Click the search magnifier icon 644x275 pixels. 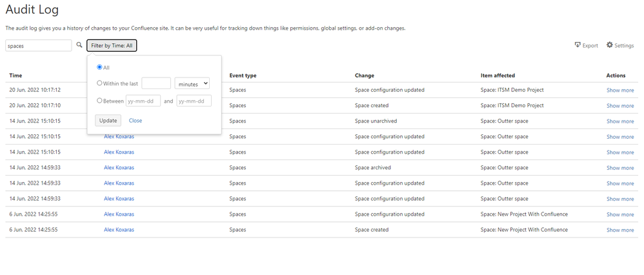pyautogui.click(x=79, y=45)
